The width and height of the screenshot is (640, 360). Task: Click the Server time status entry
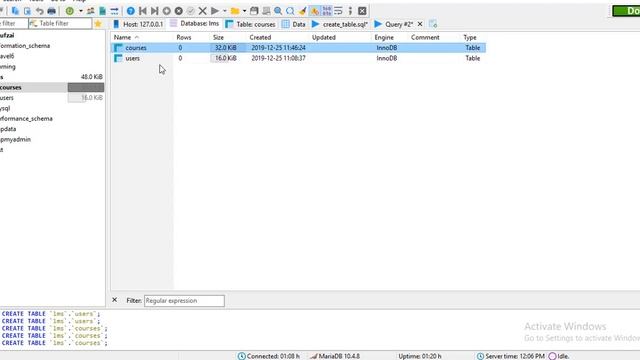(511, 356)
